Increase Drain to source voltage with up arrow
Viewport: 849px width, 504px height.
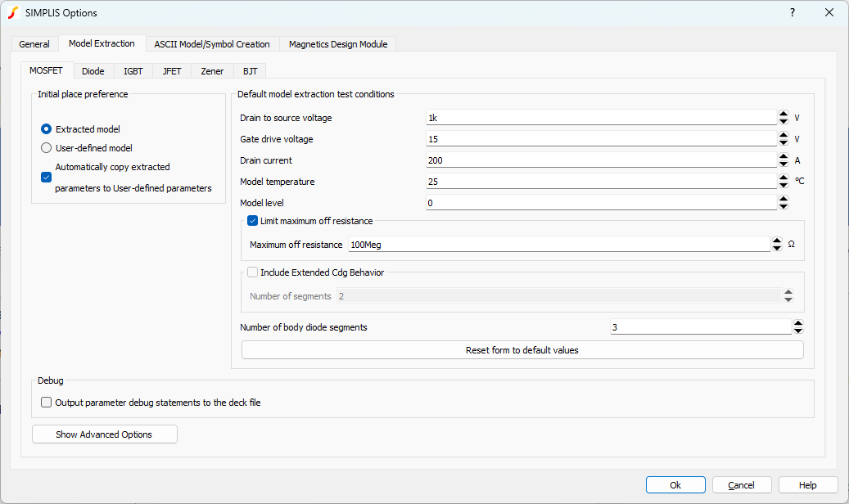coord(784,114)
